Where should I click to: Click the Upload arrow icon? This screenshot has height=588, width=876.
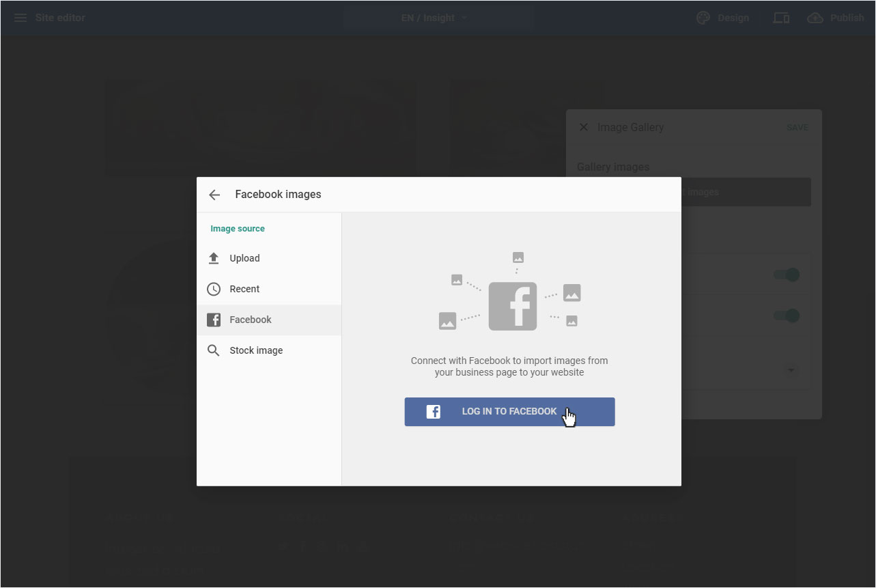(214, 258)
